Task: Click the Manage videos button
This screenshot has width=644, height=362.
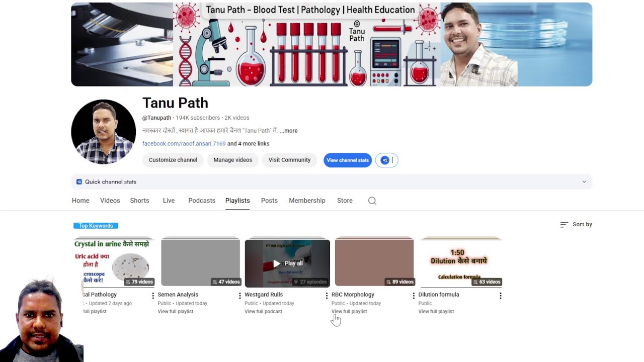Action: 233,160
